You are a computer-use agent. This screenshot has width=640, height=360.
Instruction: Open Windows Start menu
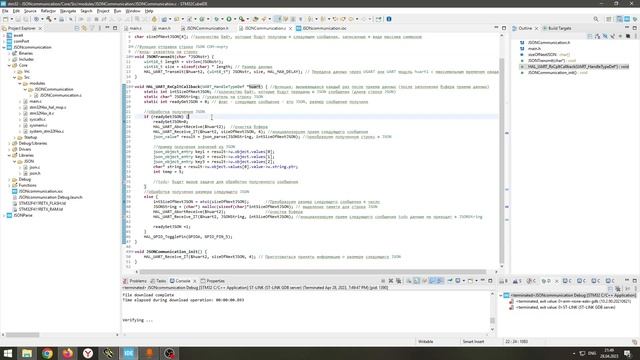[7, 353]
